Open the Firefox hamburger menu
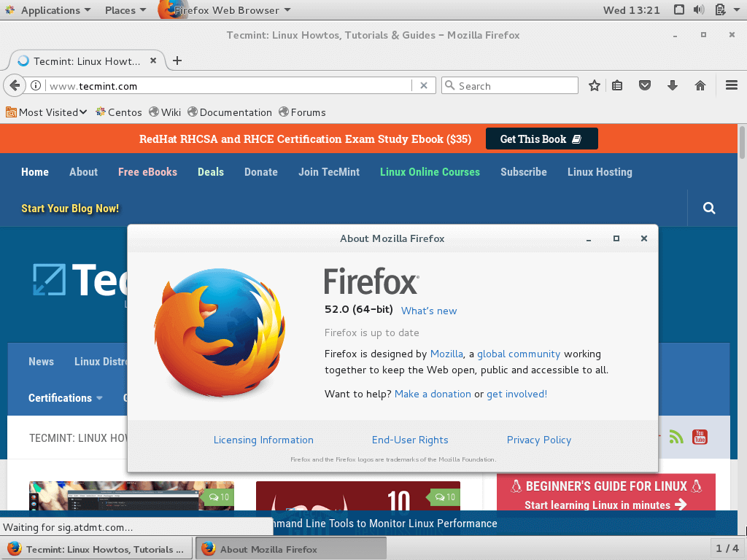 [x=731, y=86]
